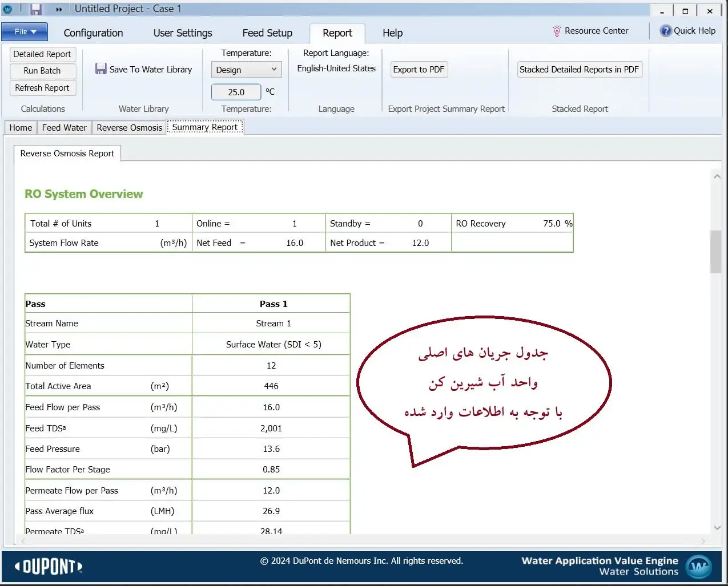Click the Detailed Report button
728x586 pixels.
click(42, 54)
